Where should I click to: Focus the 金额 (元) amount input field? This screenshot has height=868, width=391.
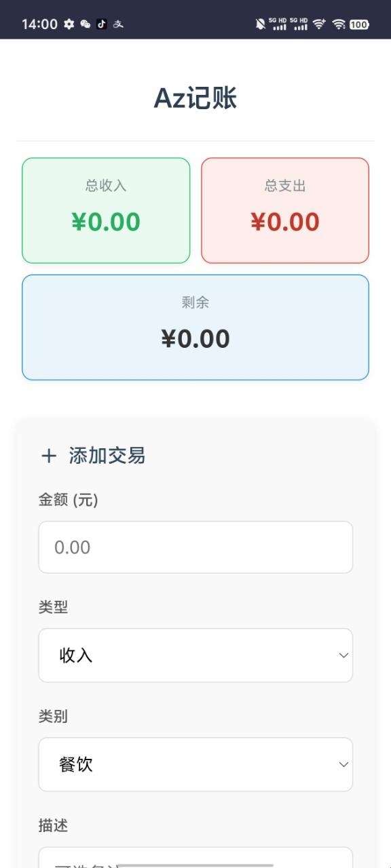195,547
